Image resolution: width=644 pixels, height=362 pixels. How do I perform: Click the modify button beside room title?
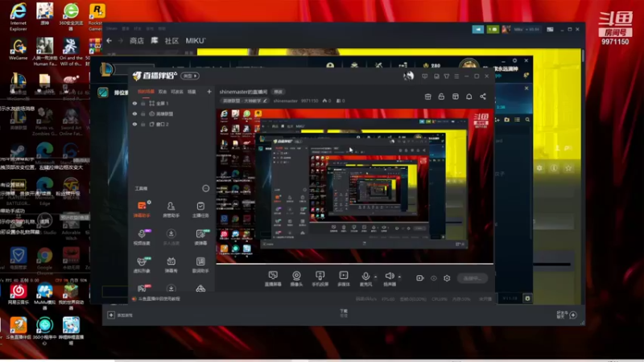278,92
